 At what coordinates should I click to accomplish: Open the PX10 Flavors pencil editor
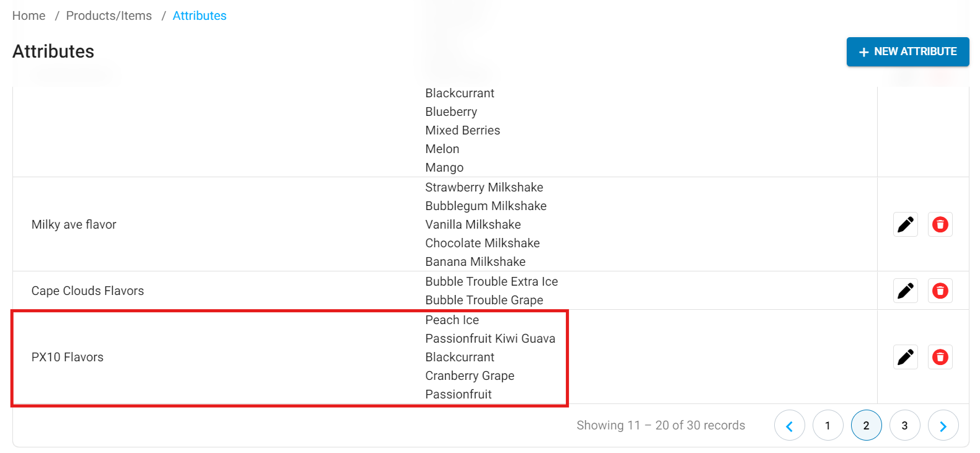[x=906, y=357]
